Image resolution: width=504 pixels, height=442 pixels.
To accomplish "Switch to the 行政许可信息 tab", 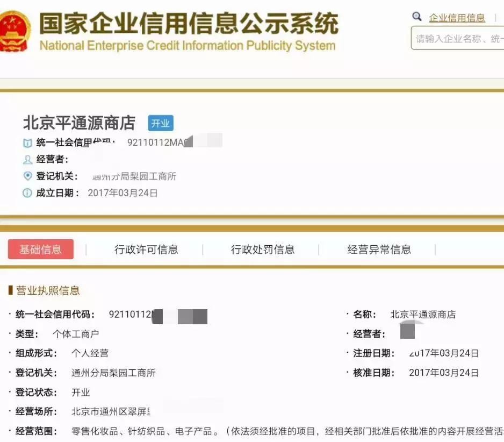I will (x=146, y=249).
